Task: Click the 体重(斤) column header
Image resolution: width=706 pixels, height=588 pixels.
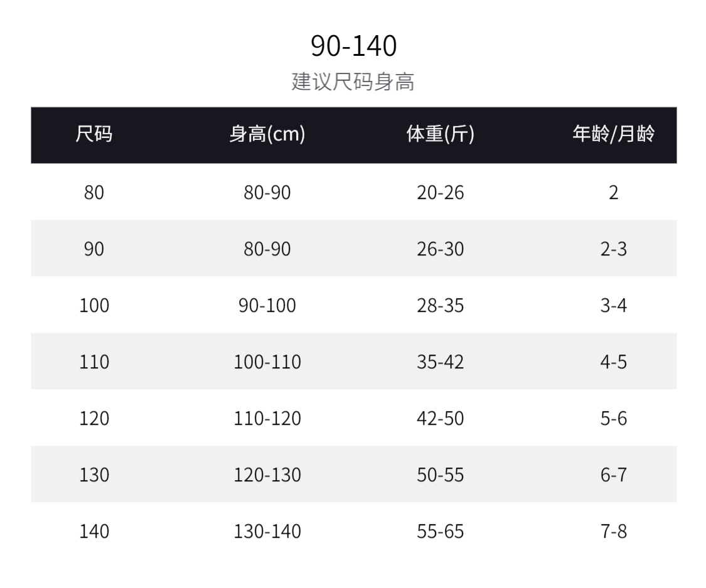Action: click(x=441, y=134)
